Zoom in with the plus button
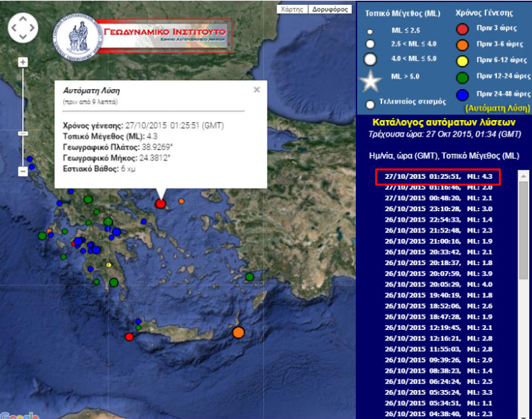Viewport: 532px width, 419px height. pos(23,62)
